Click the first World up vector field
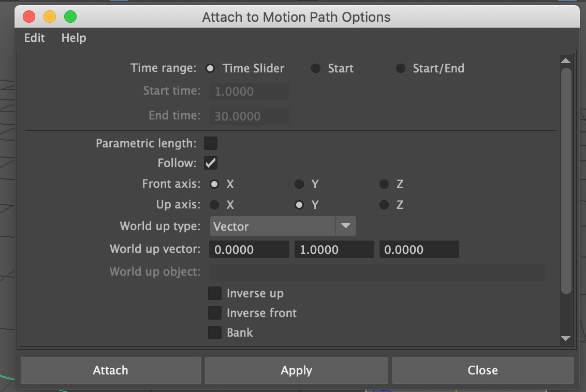 [x=249, y=249]
